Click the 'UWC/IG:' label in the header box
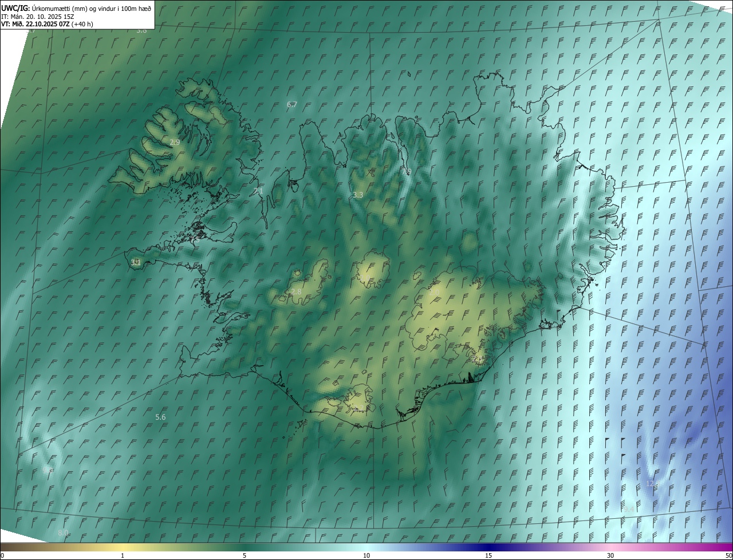733x560 pixels. (x=15, y=8)
